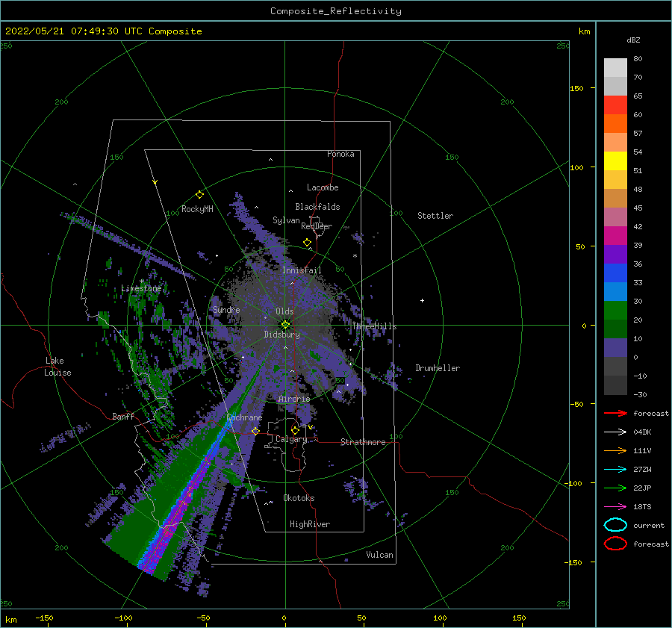
Task: Click the 18TS legend text
Action: point(642,507)
